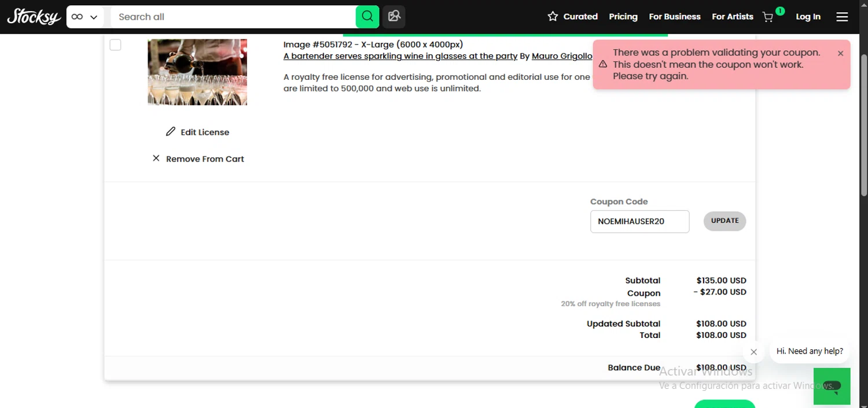This screenshot has width=868, height=408.
Task: Click the UPDATE coupon button
Action: coord(724,220)
